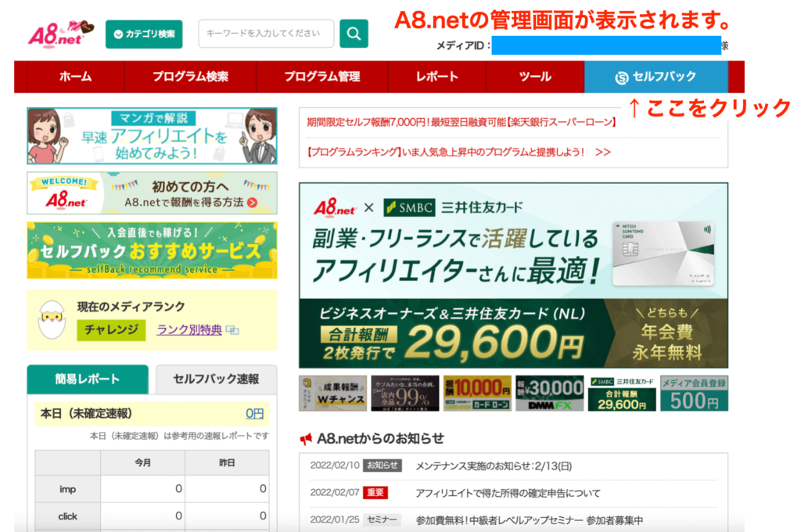
Task: Click the お知らせ tag on 2022/02/10
Action: pos(382,465)
